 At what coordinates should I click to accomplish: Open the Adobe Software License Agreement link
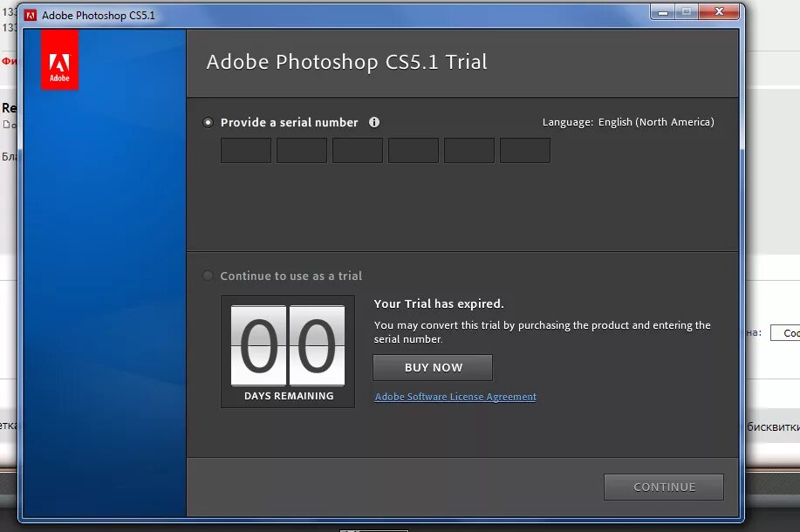(x=455, y=396)
